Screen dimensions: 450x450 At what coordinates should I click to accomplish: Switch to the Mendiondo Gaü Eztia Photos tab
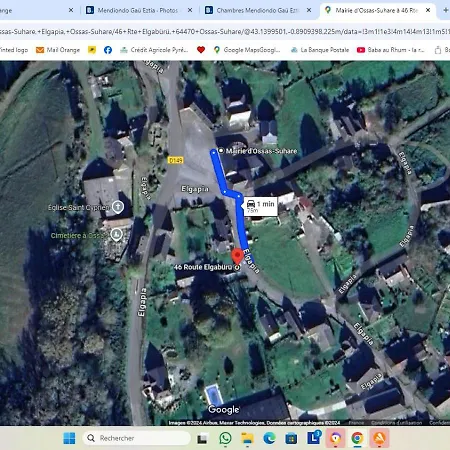click(x=138, y=10)
